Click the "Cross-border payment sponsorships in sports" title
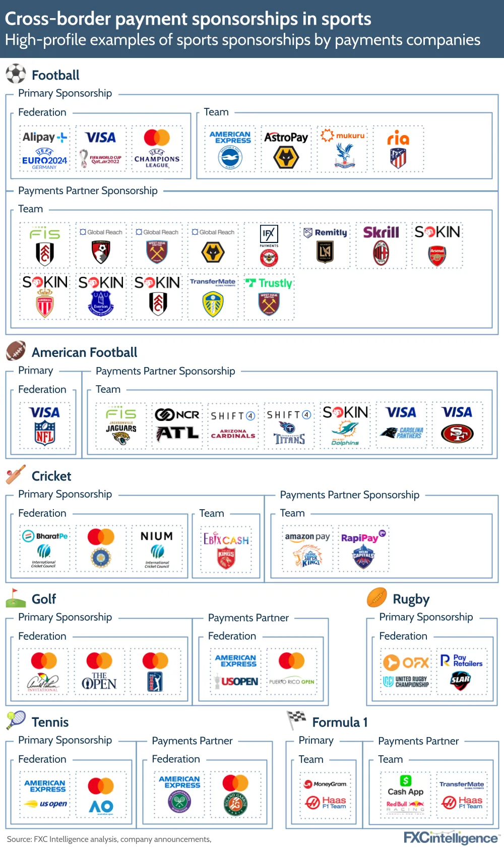The height and width of the screenshot is (848, 504). (x=188, y=19)
